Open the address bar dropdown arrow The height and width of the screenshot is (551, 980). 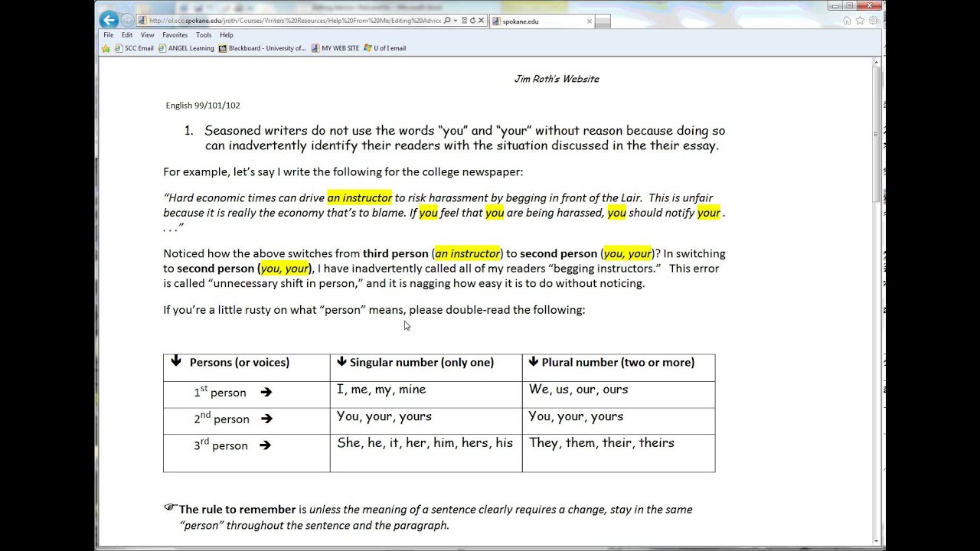click(456, 21)
